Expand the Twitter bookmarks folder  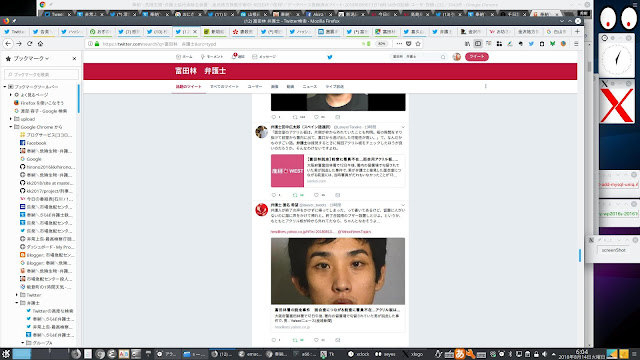click(17, 295)
